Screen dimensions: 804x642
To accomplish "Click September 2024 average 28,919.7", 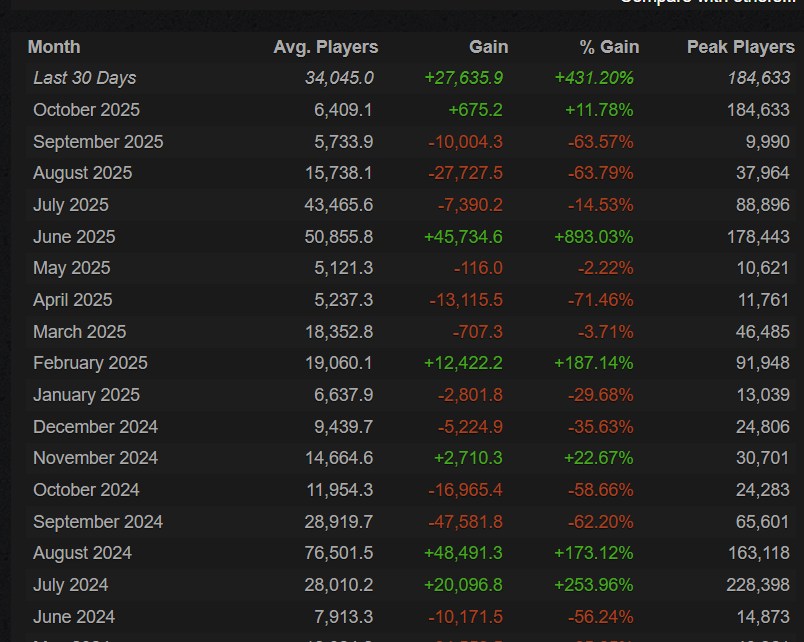I will (338, 521).
